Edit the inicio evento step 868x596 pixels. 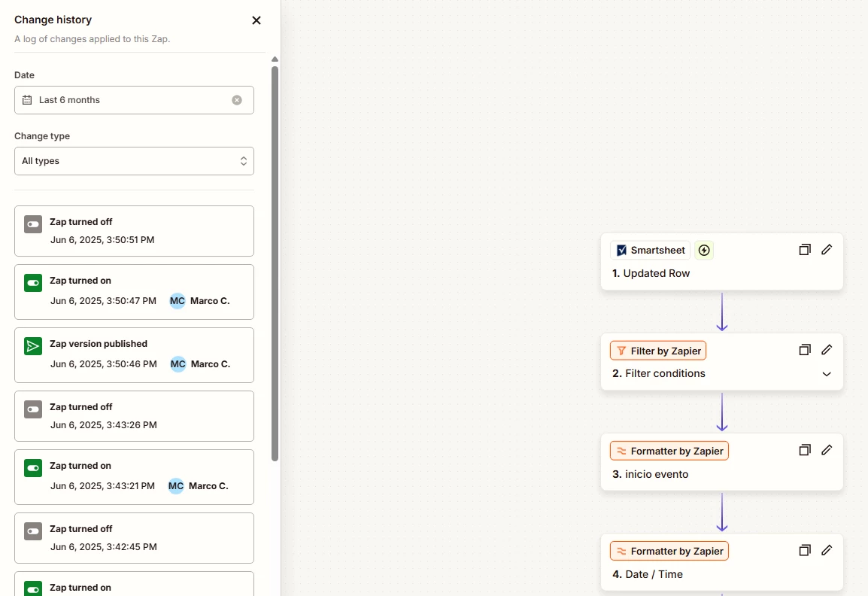point(827,450)
